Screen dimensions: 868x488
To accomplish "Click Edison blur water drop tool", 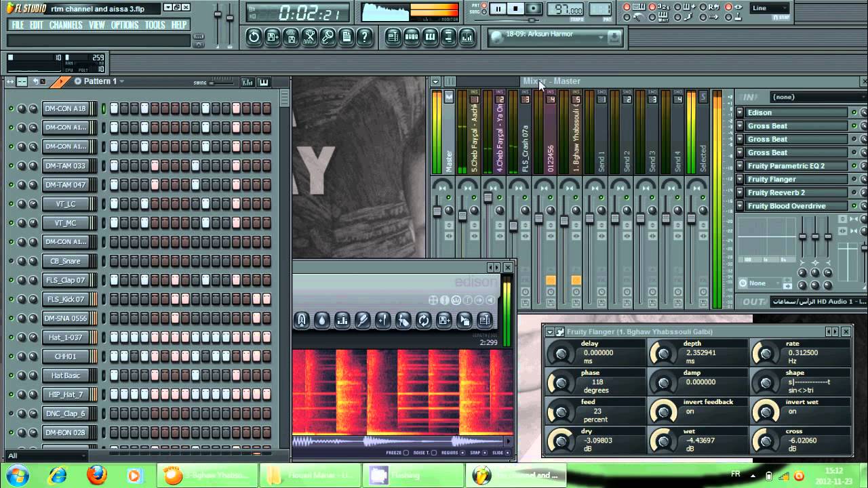I will pos(321,320).
